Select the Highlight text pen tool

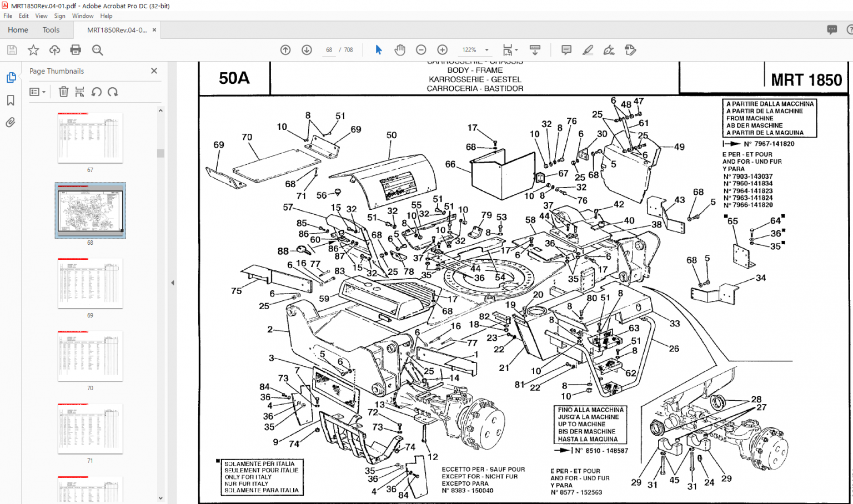click(588, 50)
